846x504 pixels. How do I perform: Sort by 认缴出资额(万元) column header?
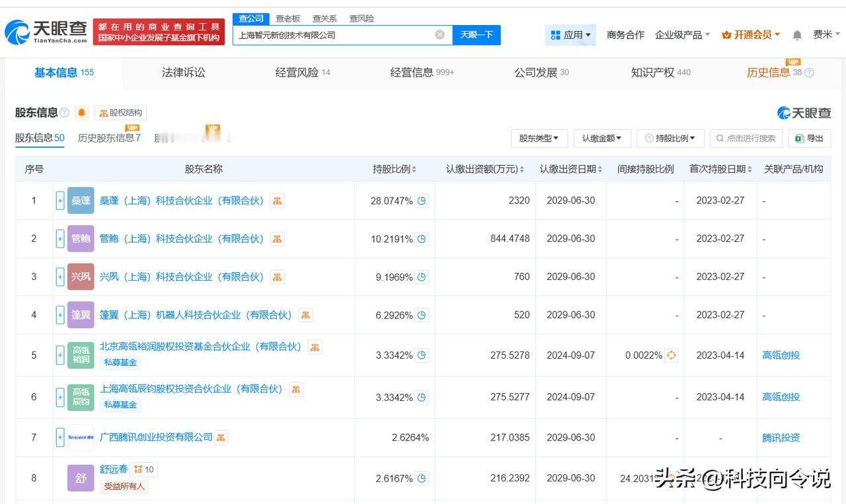(485, 169)
